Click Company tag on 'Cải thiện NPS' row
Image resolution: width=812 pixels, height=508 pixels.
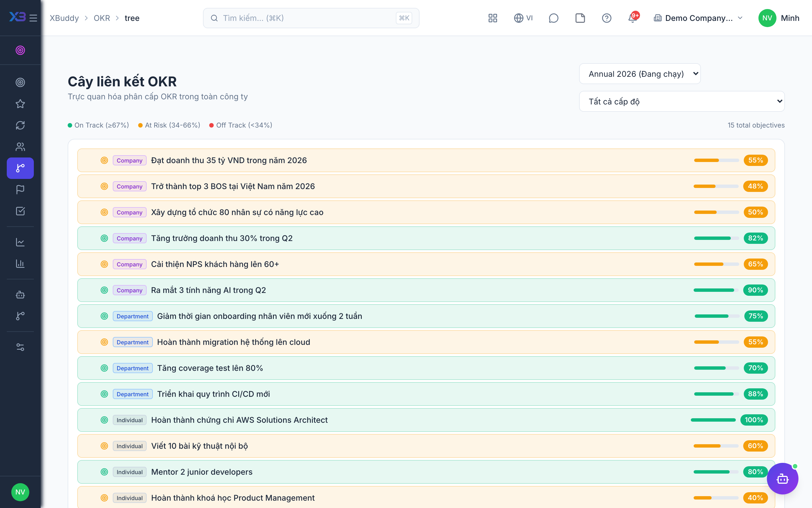129,264
